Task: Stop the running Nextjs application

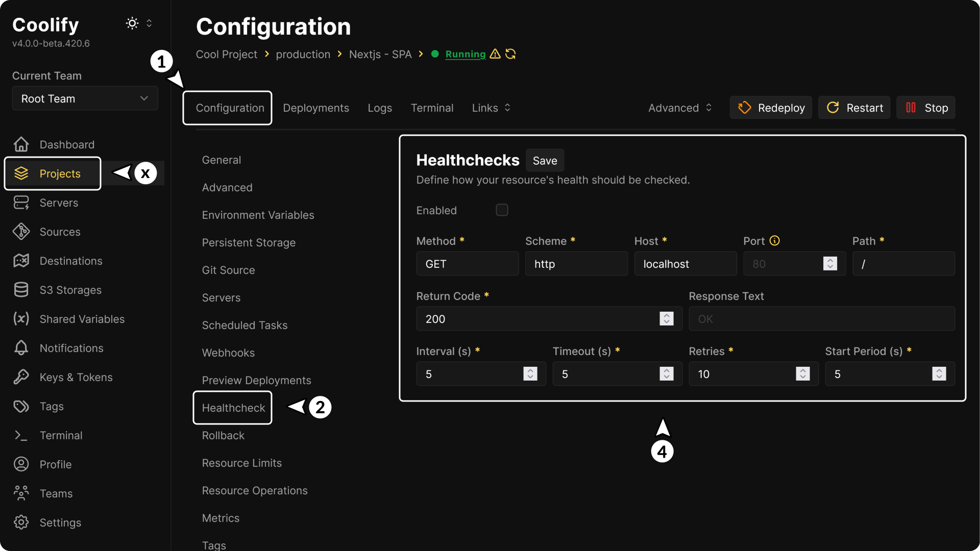Action: tap(925, 107)
